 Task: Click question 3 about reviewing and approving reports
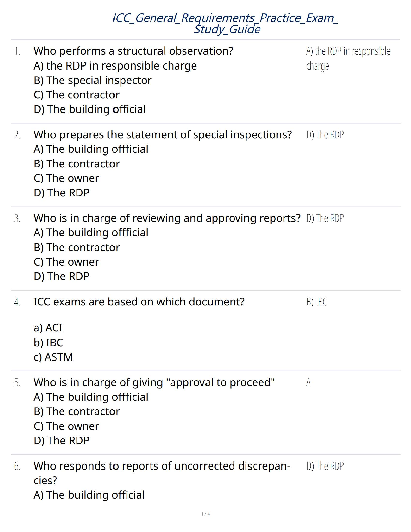167,218
